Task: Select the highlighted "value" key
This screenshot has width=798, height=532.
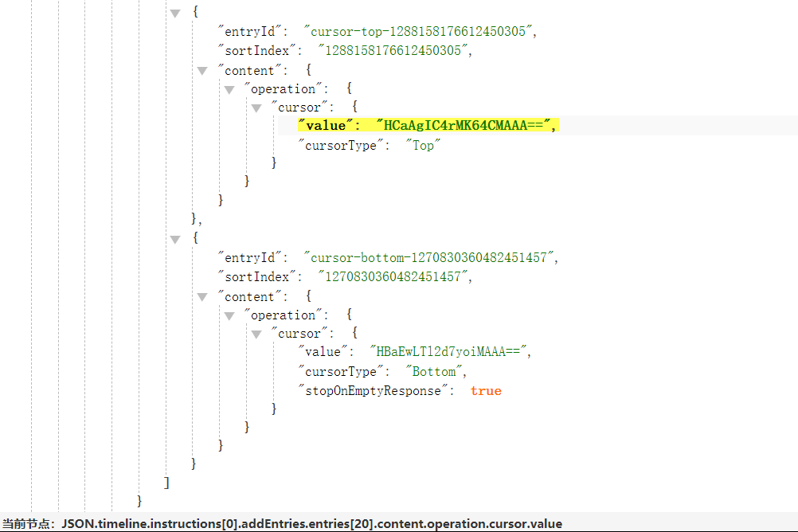Action: click(326, 126)
